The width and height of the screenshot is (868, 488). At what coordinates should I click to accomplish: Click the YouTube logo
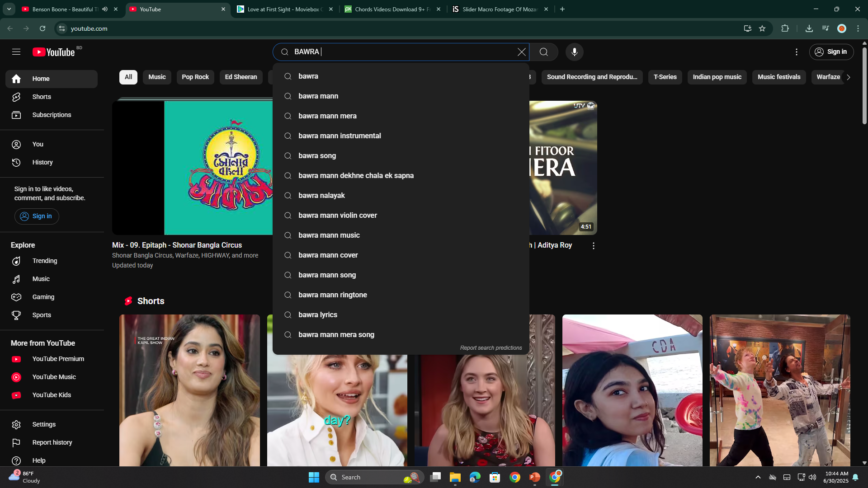coord(54,52)
